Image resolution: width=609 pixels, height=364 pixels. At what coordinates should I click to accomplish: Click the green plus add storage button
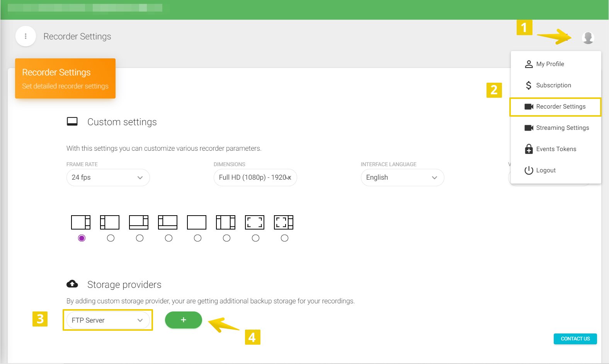tap(183, 320)
